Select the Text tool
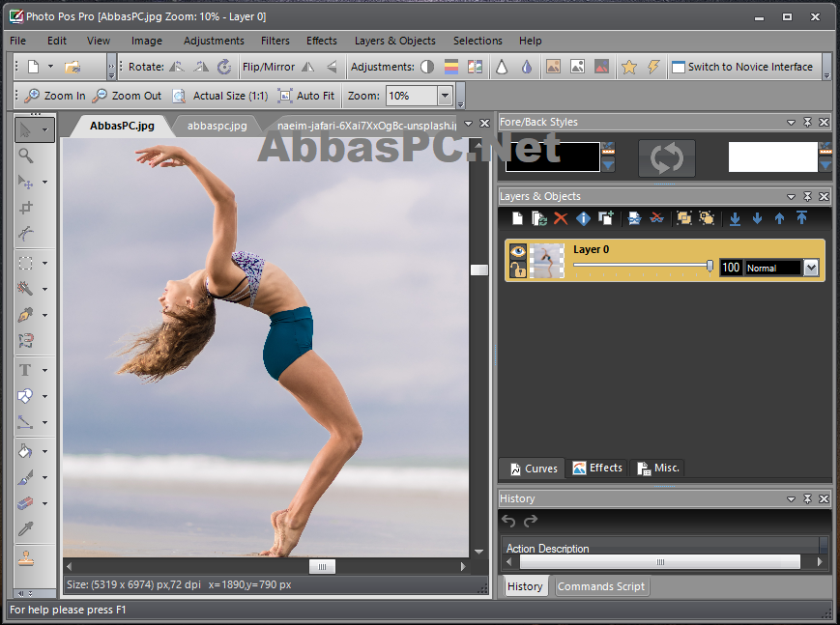The image size is (840, 625). pos(24,370)
